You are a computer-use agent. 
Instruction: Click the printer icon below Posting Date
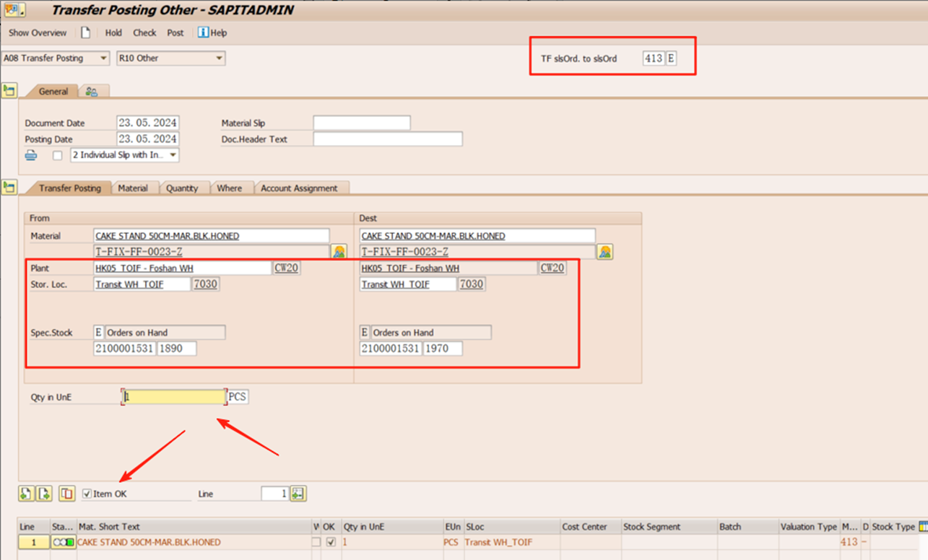pyautogui.click(x=31, y=155)
